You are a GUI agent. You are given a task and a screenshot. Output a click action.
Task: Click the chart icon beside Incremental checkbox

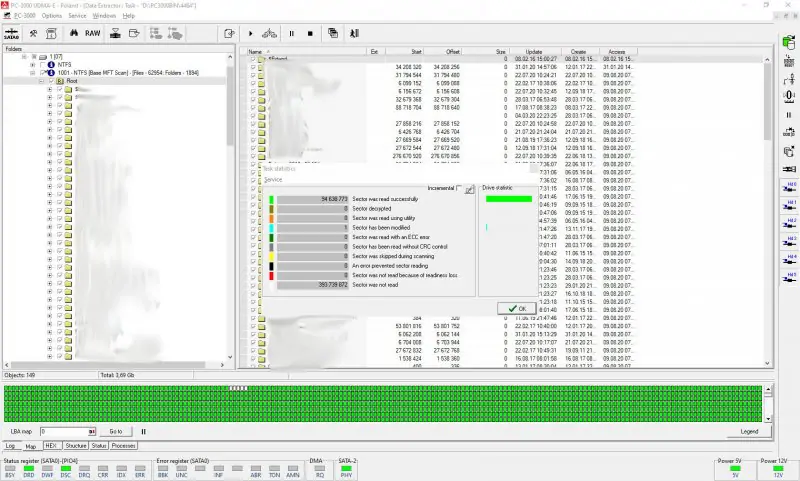[469, 189]
